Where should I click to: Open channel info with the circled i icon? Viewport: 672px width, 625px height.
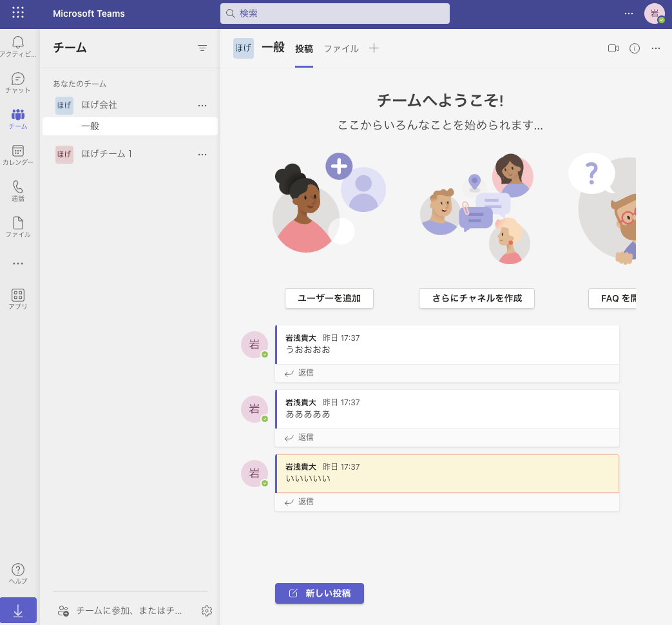634,48
